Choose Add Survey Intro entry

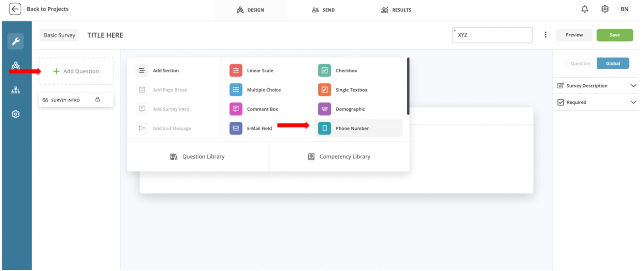[x=171, y=109]
